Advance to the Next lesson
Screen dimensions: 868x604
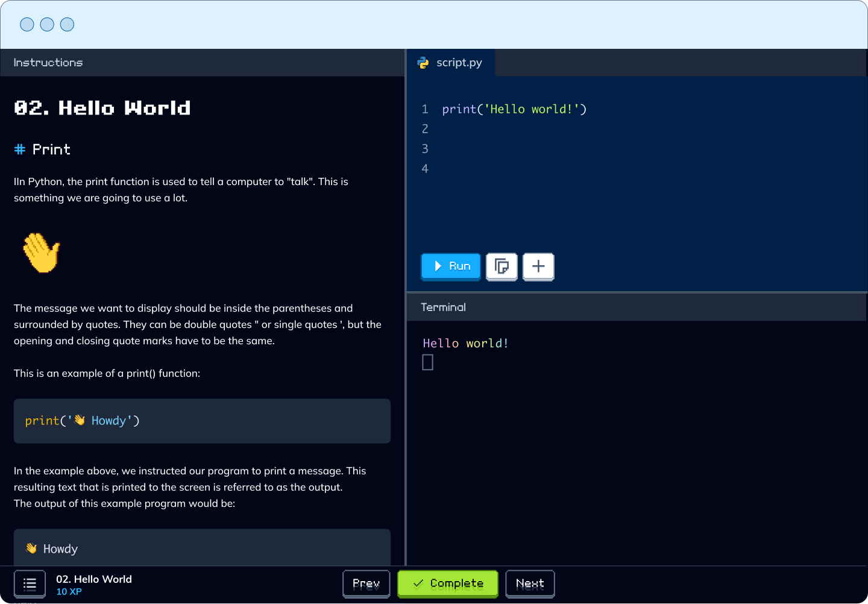click(530, 584)
